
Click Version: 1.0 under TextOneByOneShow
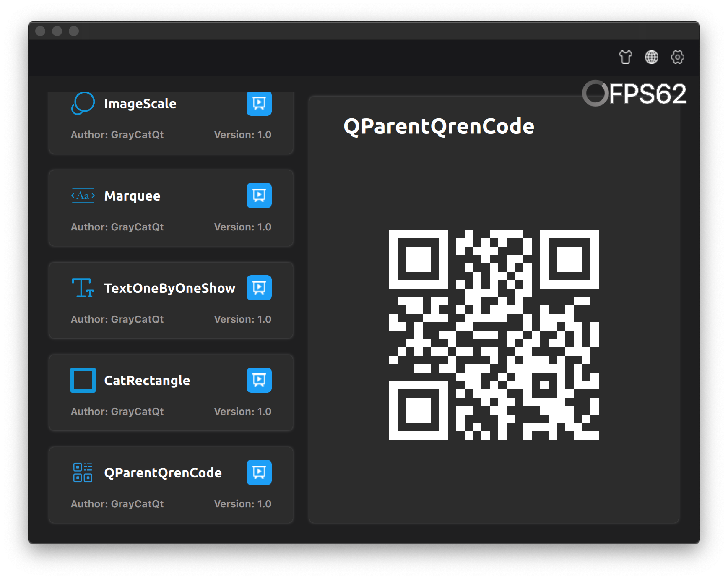tap(242, 319)
